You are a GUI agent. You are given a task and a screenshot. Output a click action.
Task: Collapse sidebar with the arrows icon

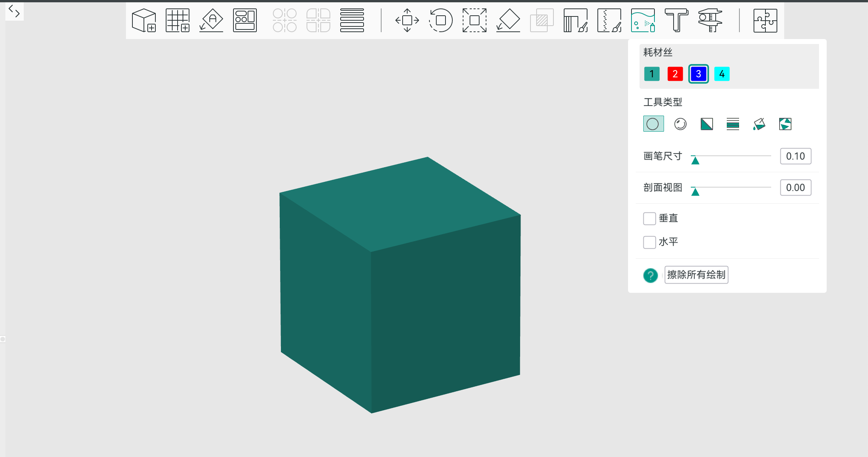click(x=14, y=11)
